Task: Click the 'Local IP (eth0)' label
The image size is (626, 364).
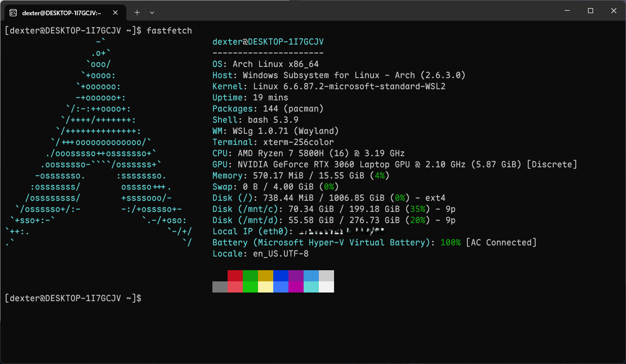Action: tap(253, 232)
